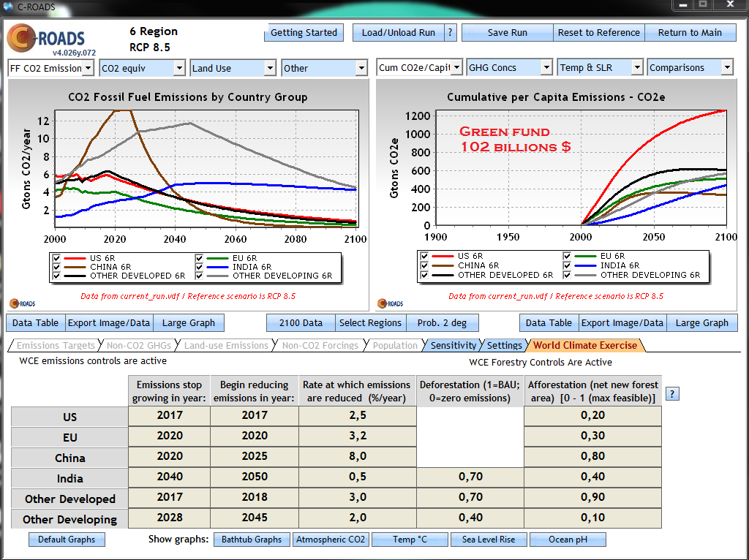The height and width of the screenshot is (560, 749).
Task: Click Other Developed afforestation field showing 0,90
Action: [x=592, y=497]
